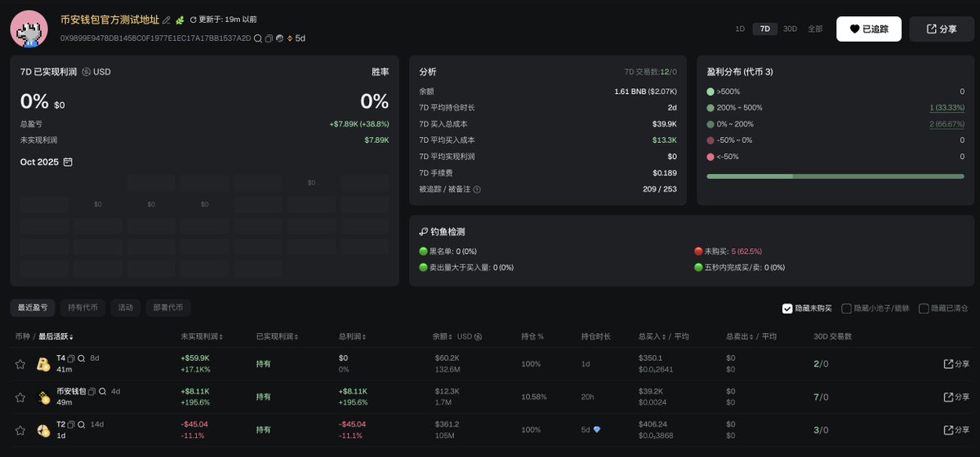Favorite the T2 token star
The width and height of the screenshot is (980, 457).
pyautogui.click(x=20, y=429)
